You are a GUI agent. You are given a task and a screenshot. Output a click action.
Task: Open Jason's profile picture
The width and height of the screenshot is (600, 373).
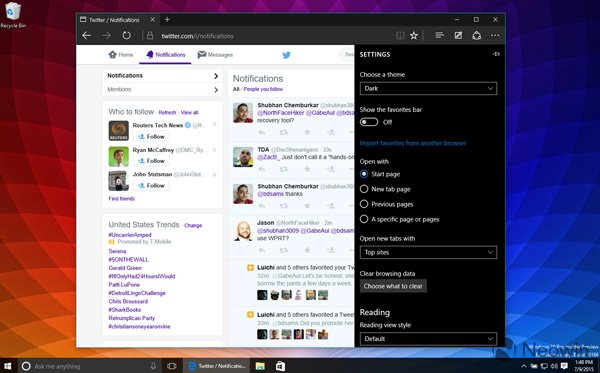[243, 230]
